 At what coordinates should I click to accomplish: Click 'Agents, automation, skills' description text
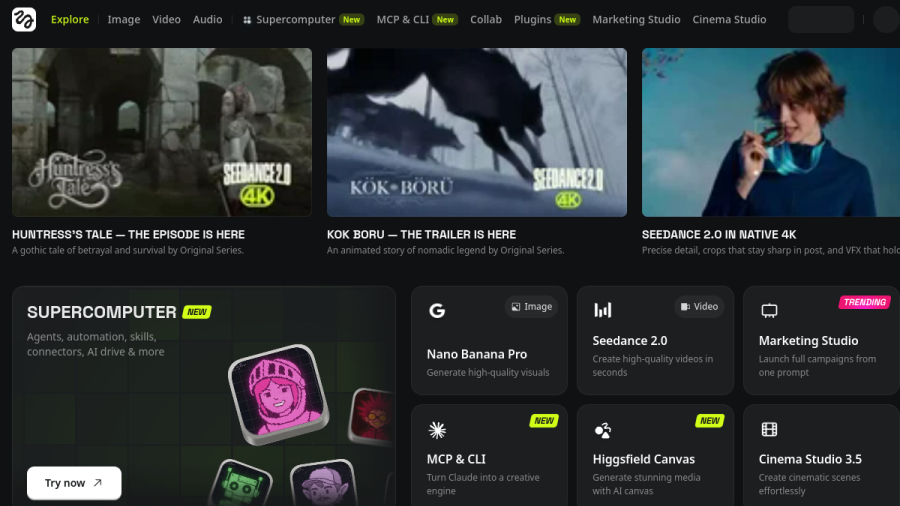tap(95, 344)
